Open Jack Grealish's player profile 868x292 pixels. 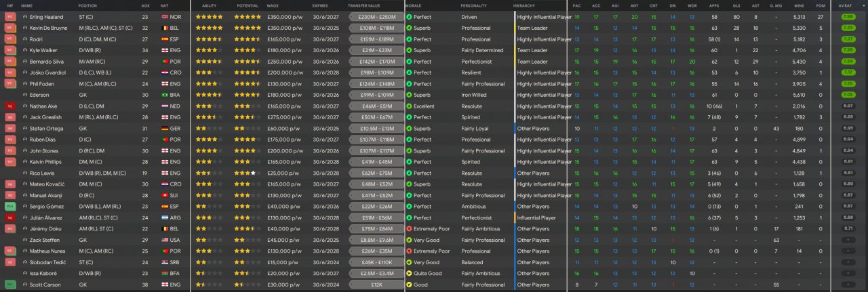45,118
